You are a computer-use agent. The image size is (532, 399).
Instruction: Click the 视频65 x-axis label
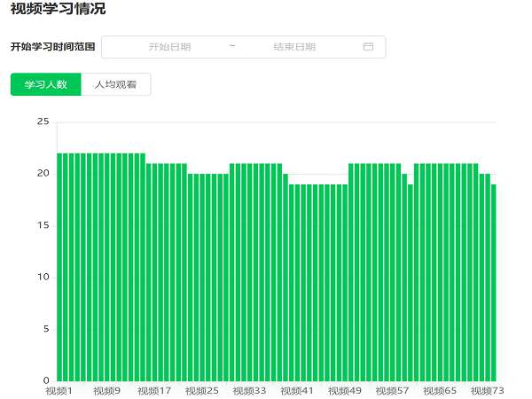pos(440,391)
